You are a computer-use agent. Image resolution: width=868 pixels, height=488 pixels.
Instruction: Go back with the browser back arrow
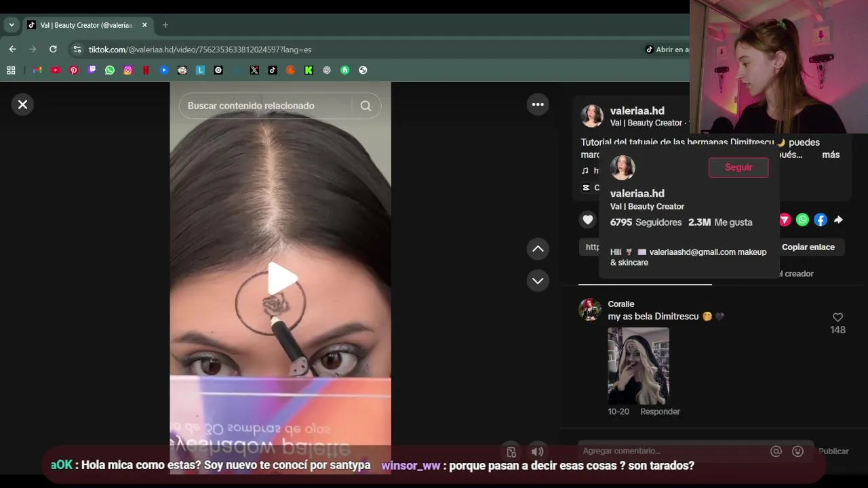point(12,49)
